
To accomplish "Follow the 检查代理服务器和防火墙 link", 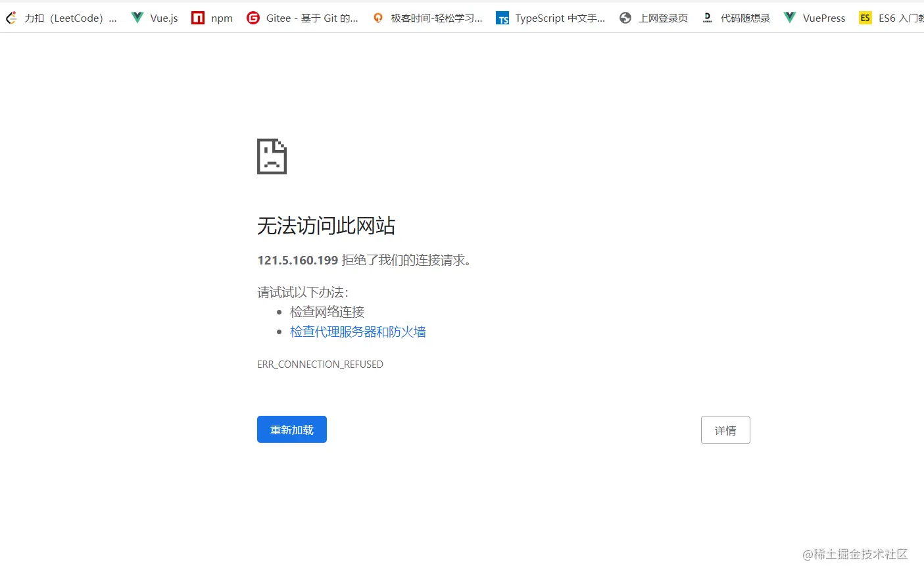I will tap(358, 332).
